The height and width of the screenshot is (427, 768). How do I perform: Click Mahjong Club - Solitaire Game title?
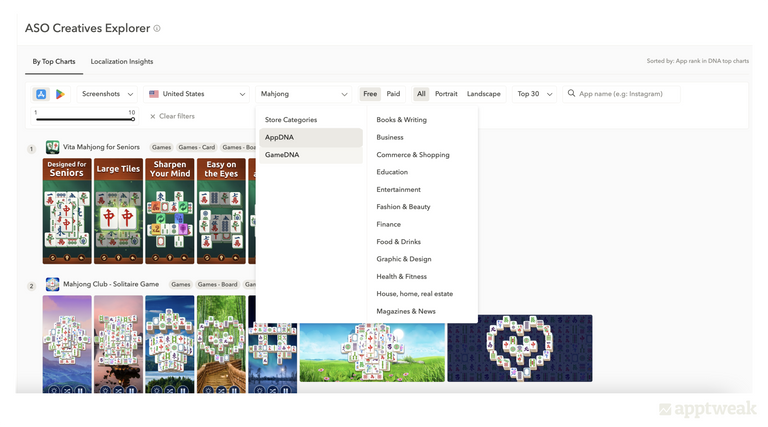111,284
